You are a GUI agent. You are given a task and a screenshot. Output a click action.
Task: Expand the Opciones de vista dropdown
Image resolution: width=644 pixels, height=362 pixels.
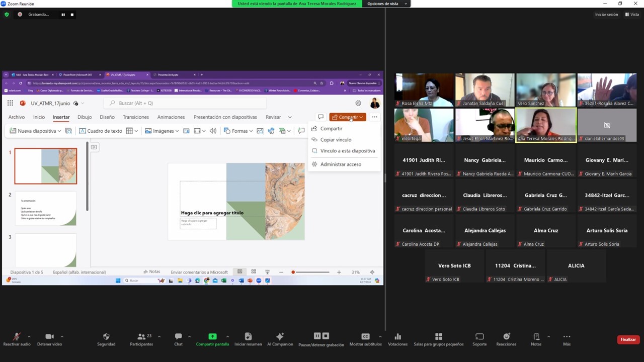pyautogui.click(x=386, y=4)
